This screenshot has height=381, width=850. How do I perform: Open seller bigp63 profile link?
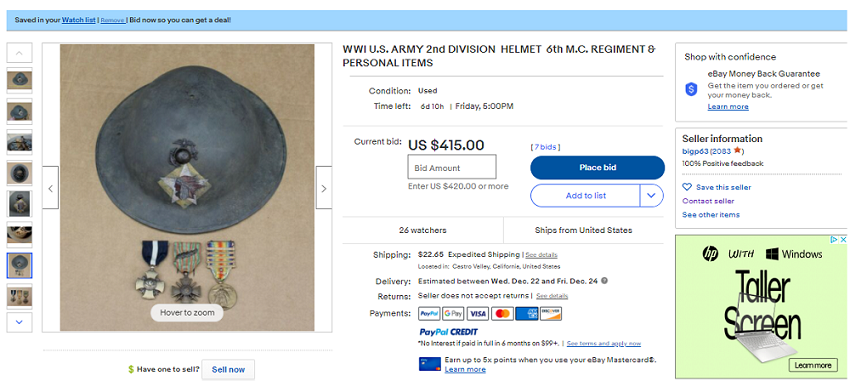tap(695, 151)
